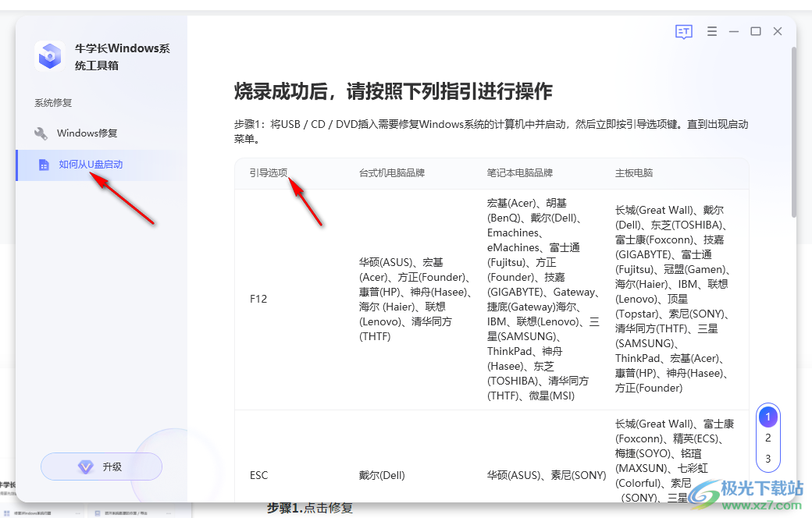This screenshot has height=518, width=812.
Task: Open the hamburger menu icon
Action: [x=712, y=31]
